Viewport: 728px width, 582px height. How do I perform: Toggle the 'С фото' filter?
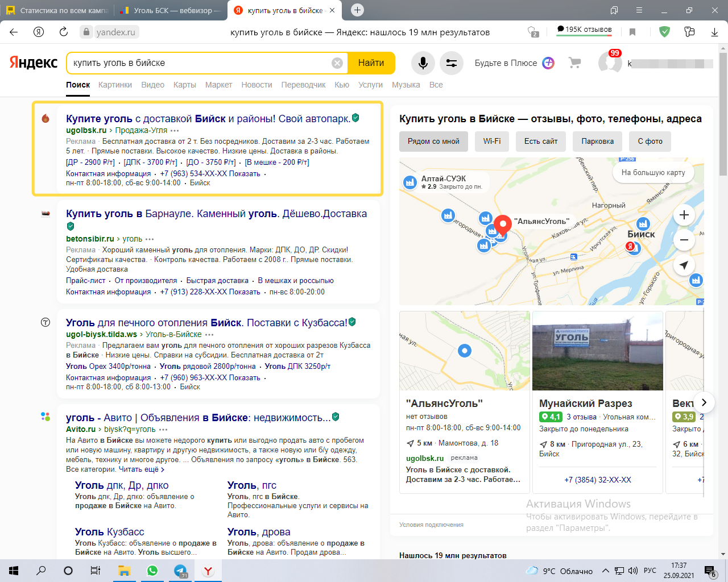pyautogui.click(x=650, y=142)
